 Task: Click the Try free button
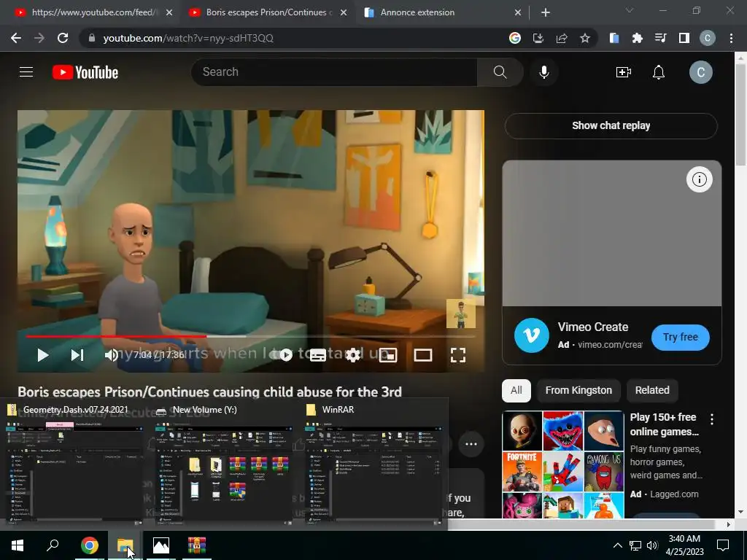[681, 337]
